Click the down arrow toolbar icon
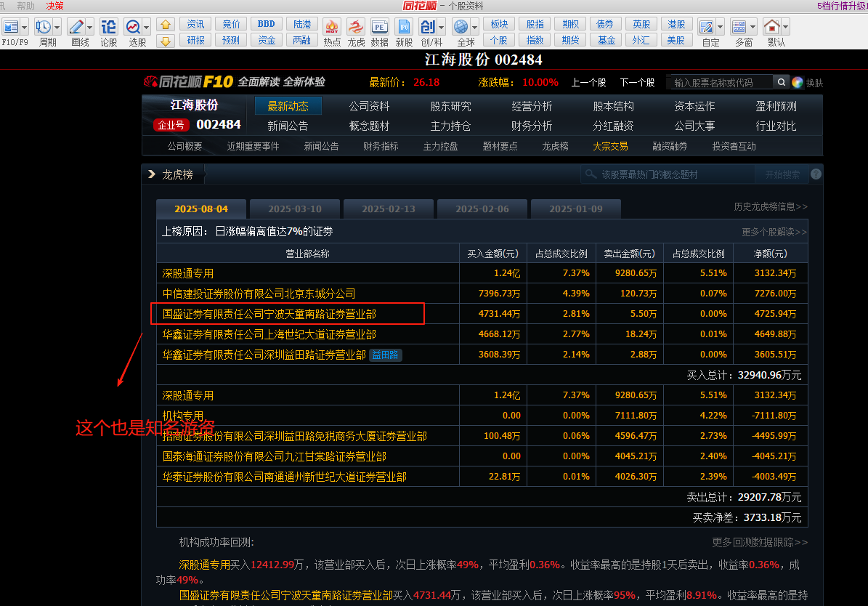The height and width of the screenshot is (606, 868). (x=166, y=41)
